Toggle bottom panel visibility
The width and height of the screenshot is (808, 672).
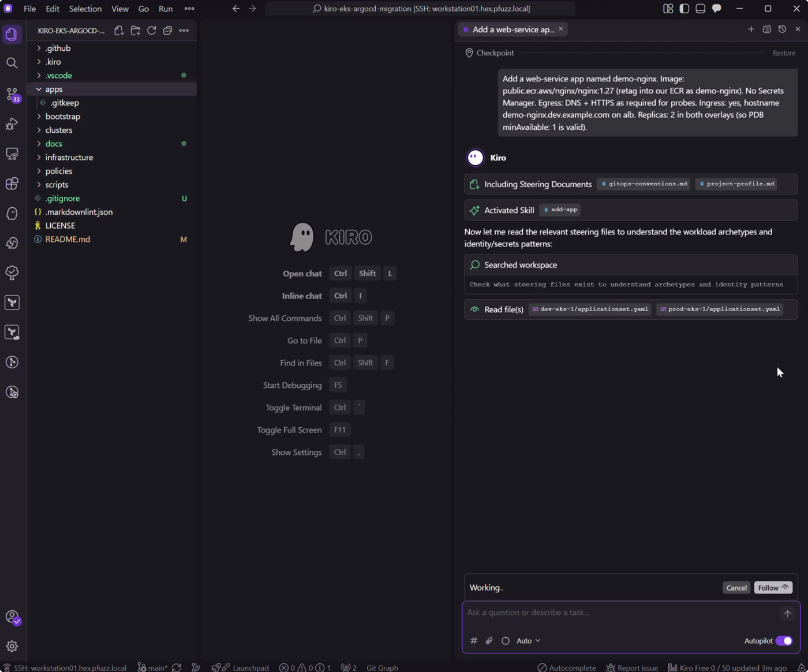pos(701,9)
